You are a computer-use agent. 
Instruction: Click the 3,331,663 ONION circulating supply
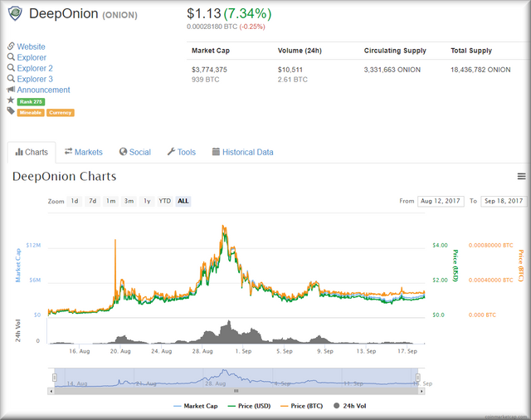coord(392,70)
